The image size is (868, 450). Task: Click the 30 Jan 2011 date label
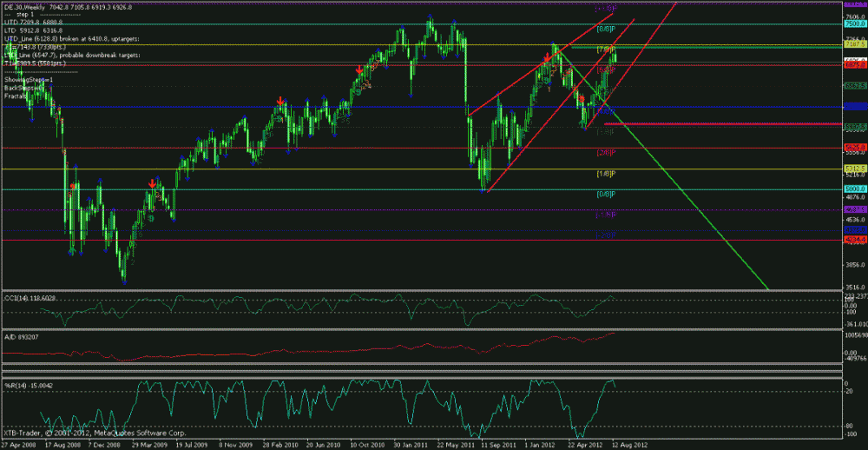[409, 444]
